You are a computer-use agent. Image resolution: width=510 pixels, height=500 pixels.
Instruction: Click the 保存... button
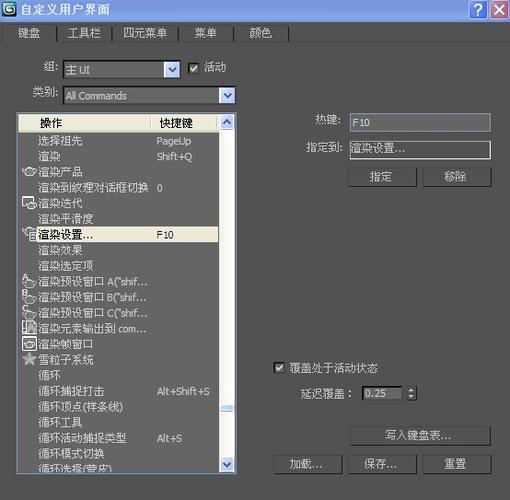(382, 464)
